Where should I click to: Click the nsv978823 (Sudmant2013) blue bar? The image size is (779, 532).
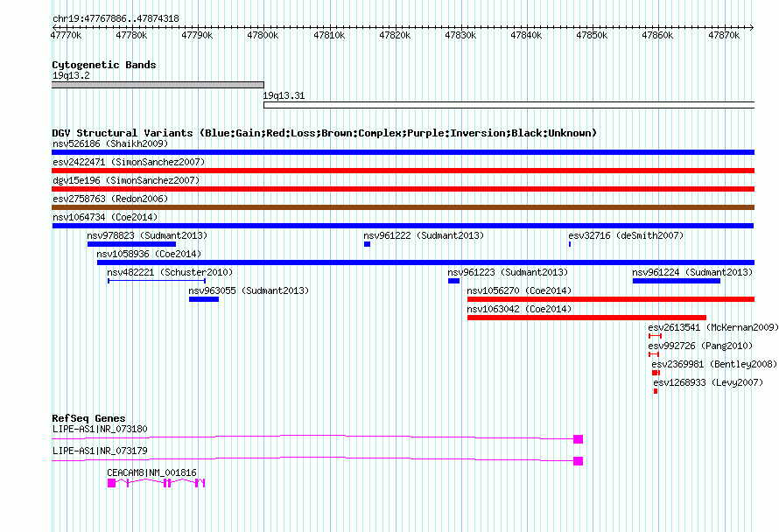(131, 244)
